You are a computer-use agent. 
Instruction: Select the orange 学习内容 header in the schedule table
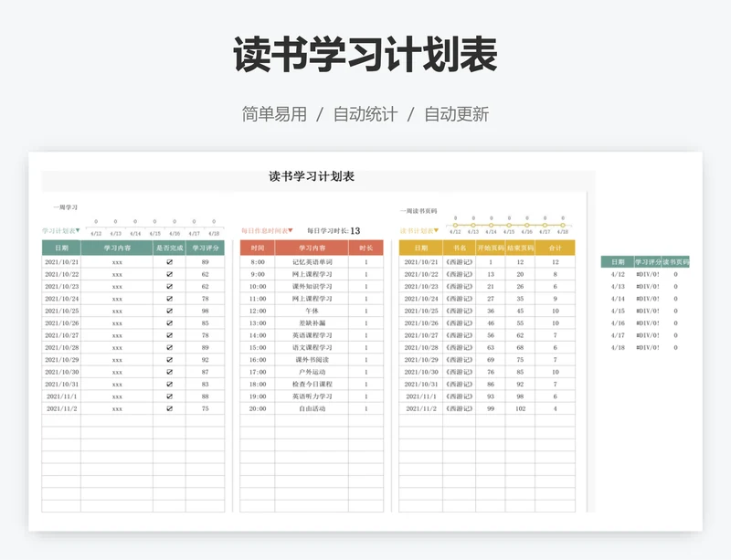313,248
